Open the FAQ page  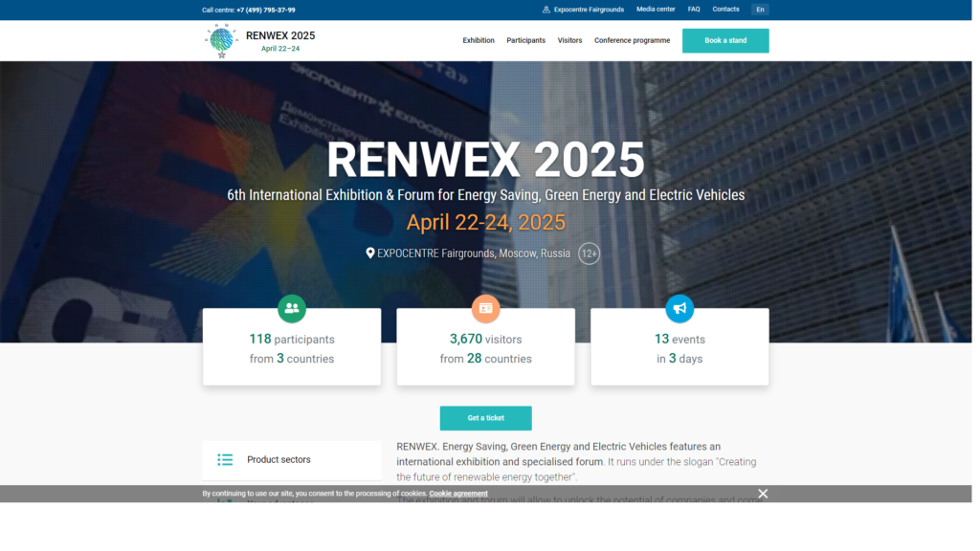(694, 10)
